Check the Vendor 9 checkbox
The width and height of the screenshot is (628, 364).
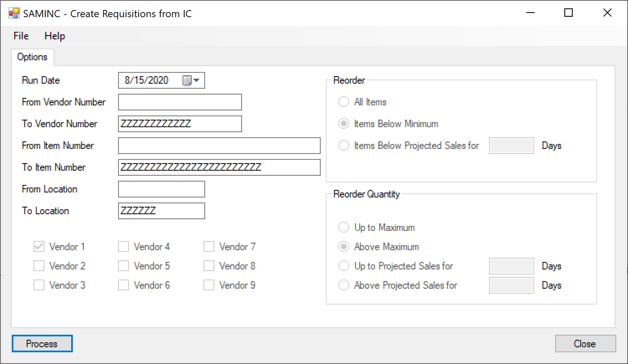tap(209, 285)
